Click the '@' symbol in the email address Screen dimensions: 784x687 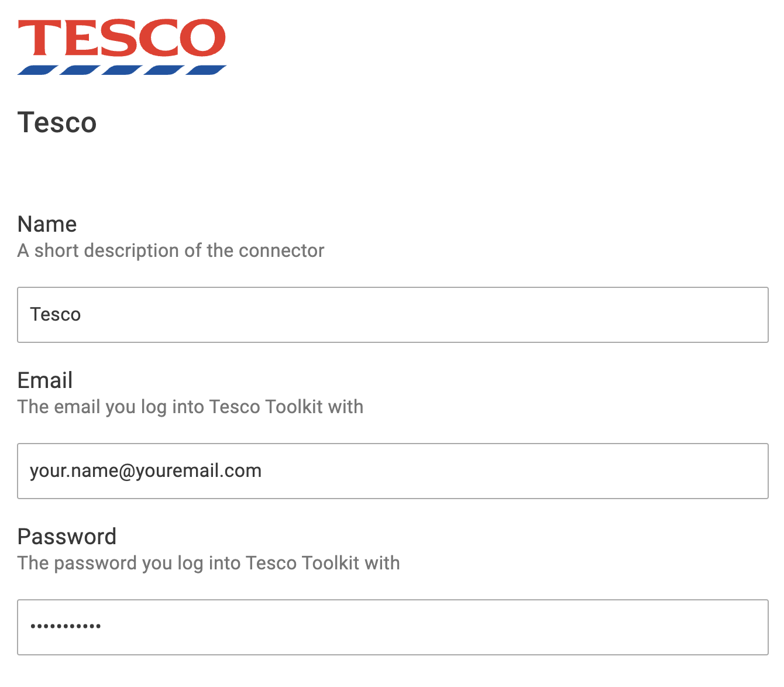[127, 471]
